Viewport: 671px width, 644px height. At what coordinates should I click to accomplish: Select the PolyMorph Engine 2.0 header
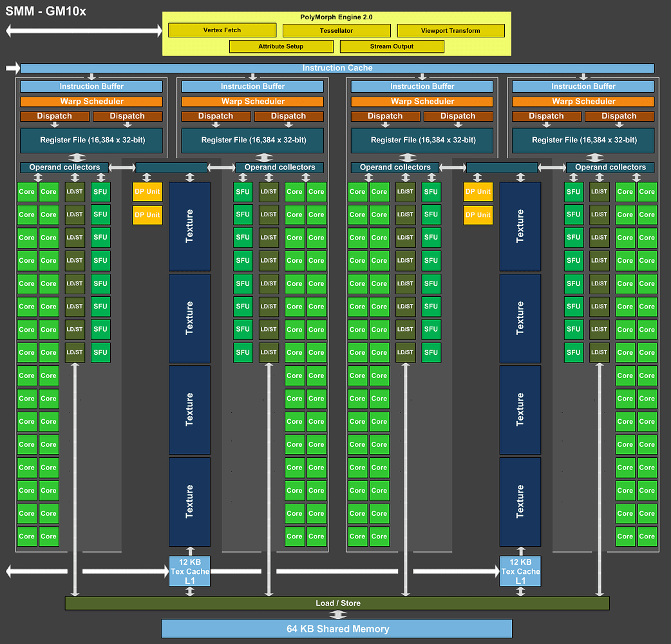335,17
